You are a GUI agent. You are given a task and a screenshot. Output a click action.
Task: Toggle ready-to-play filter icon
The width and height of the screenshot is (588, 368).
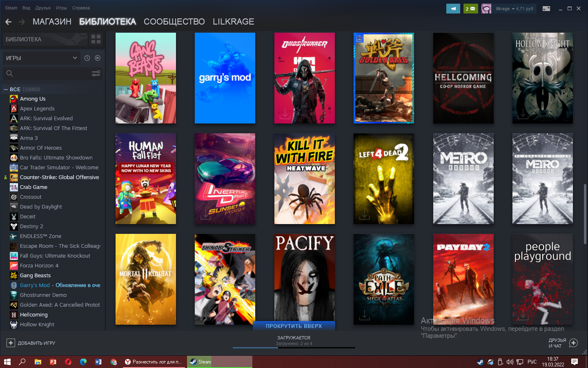98,58
